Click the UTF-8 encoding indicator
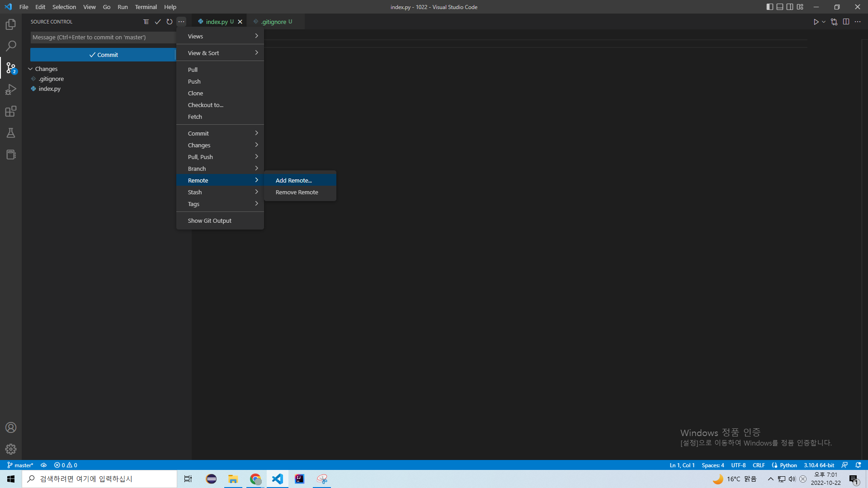This screenshot has height=488, width=868. [x=738, y=465]
